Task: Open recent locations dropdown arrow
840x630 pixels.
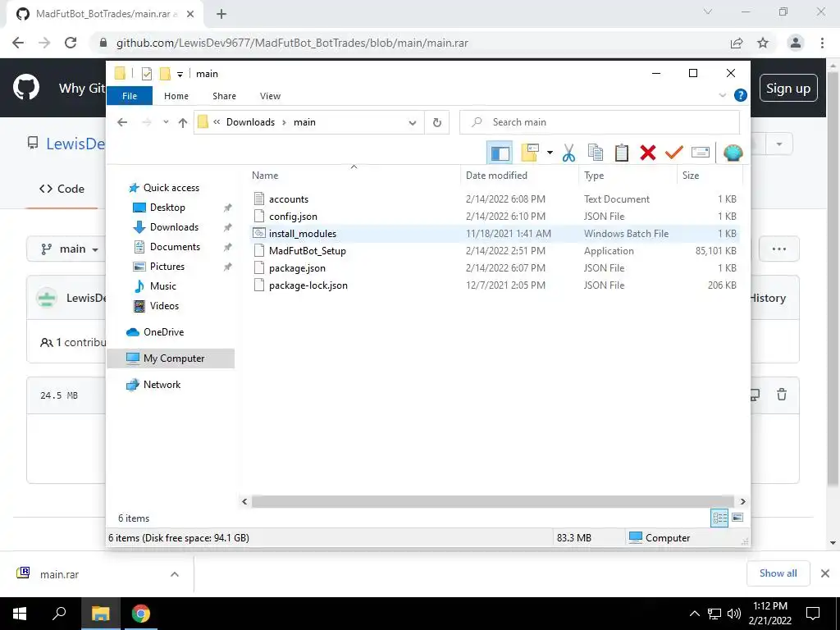Action: point(166,122)
